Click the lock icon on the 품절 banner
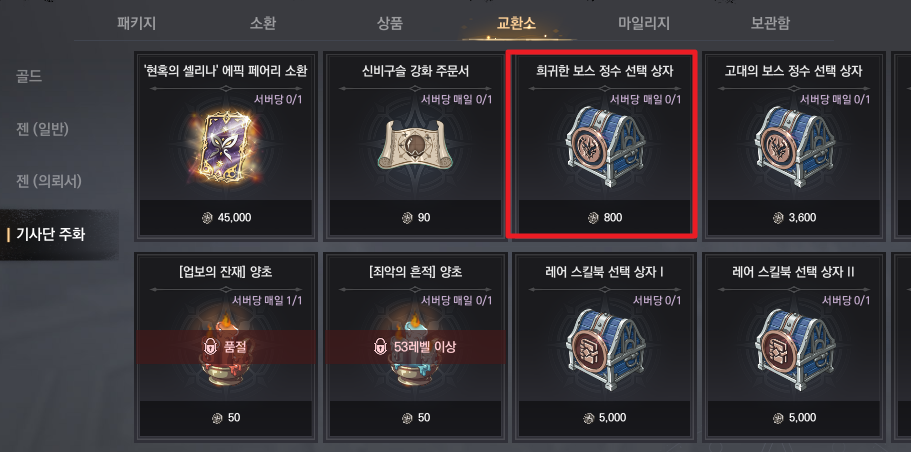Screen dimensions: 911x452 pos(210,347)
